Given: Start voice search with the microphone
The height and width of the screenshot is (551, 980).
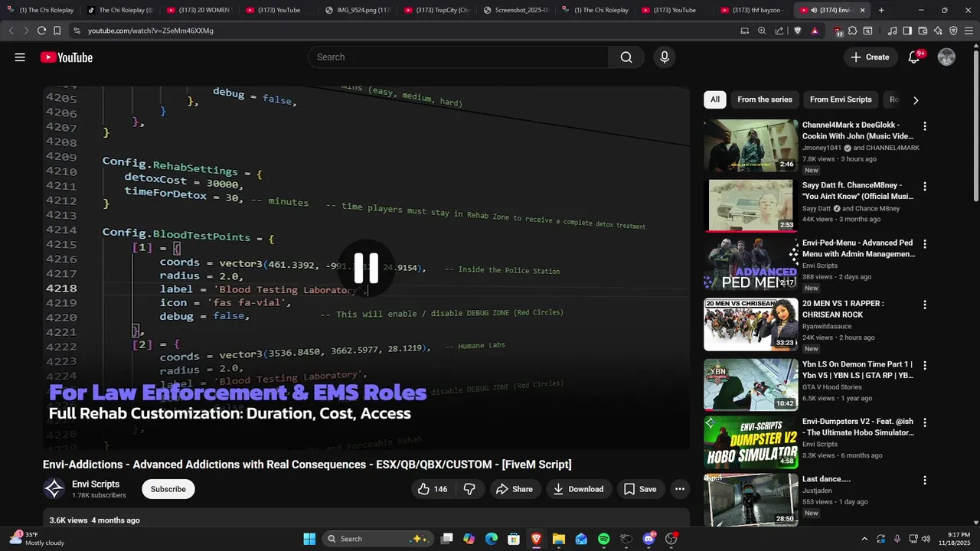Looking at the screenshot, I should click(665, 57).
